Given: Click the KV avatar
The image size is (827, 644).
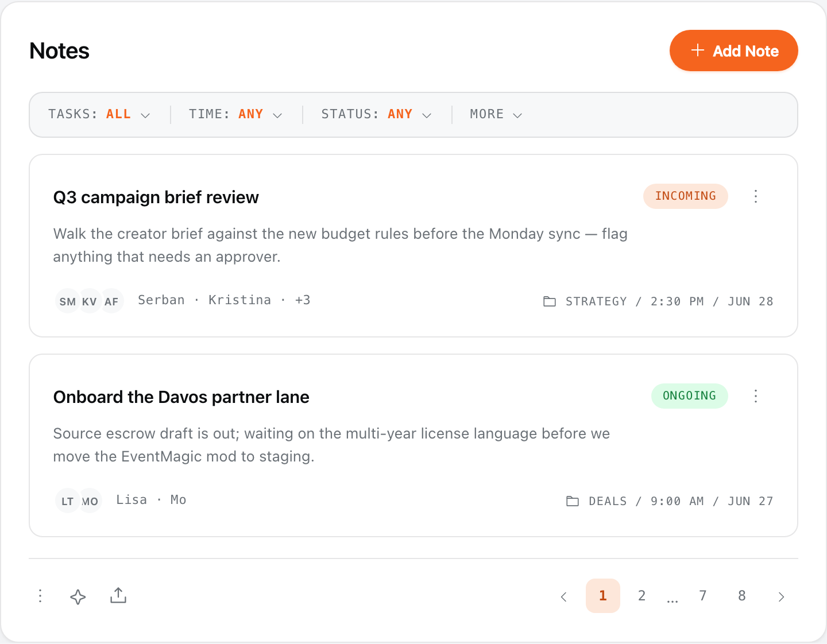Looking at the screenshot, I should pos(90,301).
